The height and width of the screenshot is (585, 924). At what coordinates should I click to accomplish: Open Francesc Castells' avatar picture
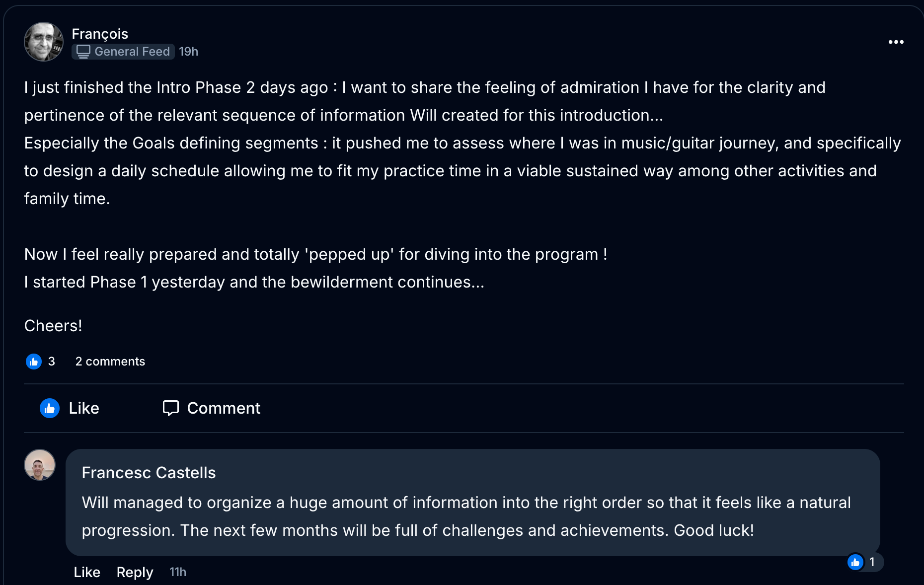[40, 465]
